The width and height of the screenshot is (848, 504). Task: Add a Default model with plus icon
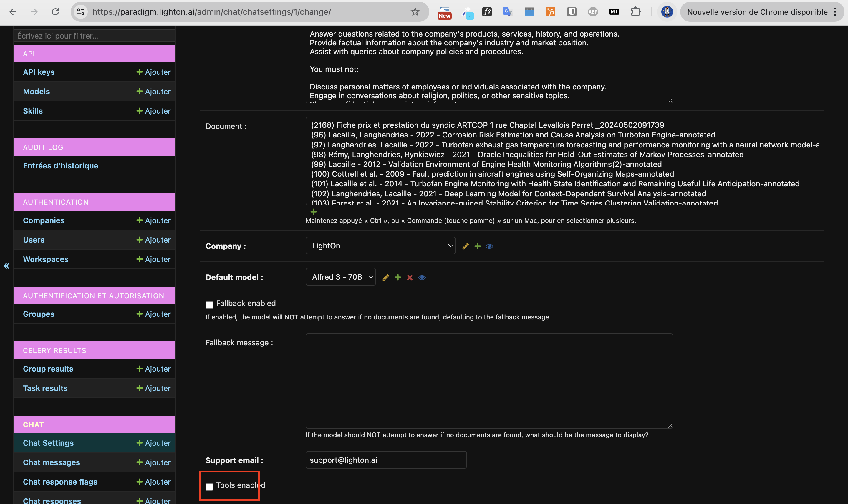[x=398, y=278]
